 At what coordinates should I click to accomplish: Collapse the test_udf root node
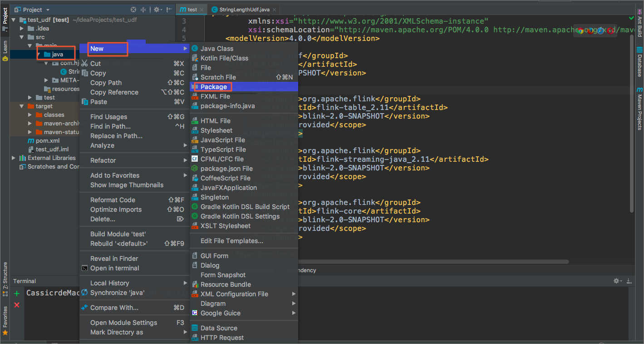pyautogui.click(x=13, y=20)
